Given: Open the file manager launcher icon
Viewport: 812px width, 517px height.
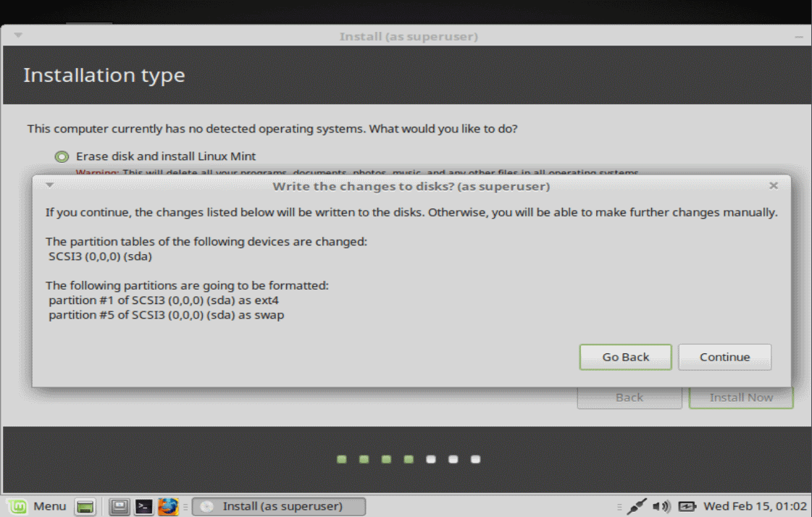Looking at the screenshot, I should [120, 507].
